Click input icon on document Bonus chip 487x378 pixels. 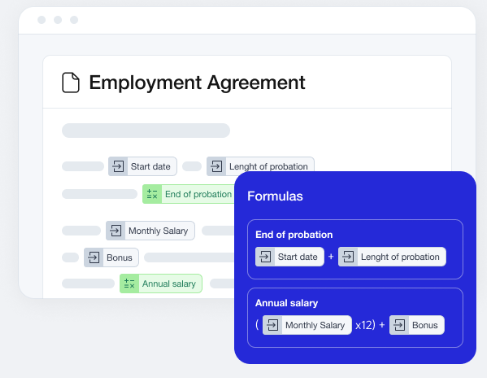click(94, 257)
